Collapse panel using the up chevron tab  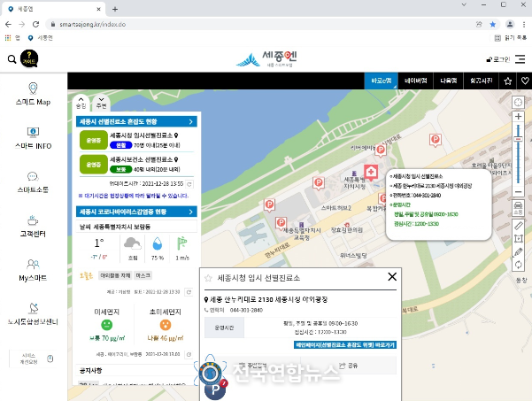[x=81, y=102]
